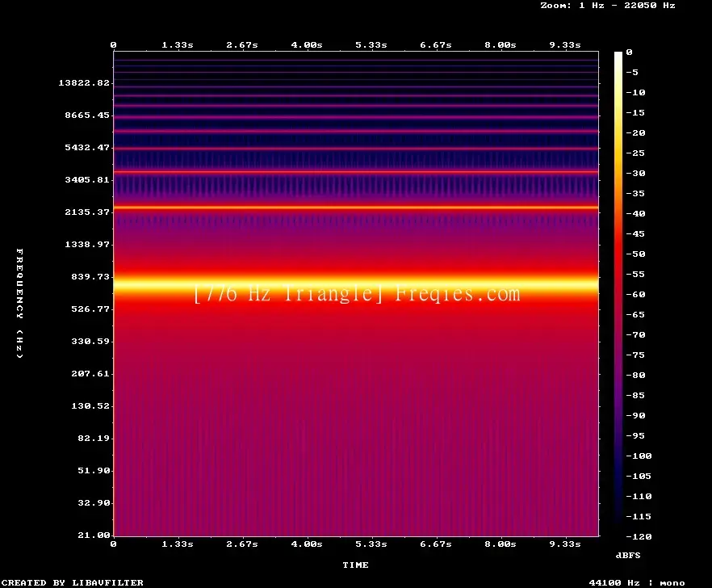Select the -30 dBFS scale label
The width and height of the screenshot is (712, 588).
pyautogui.click(x=635, y=173)
